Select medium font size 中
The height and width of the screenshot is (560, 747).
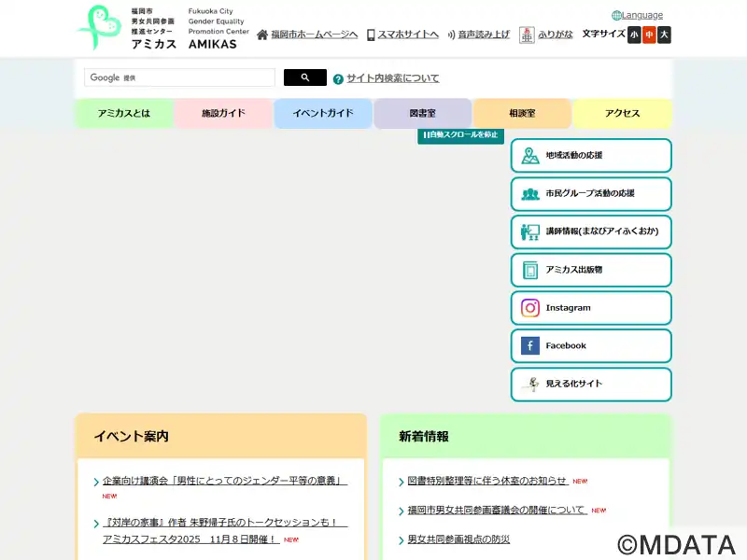[649, 35]
